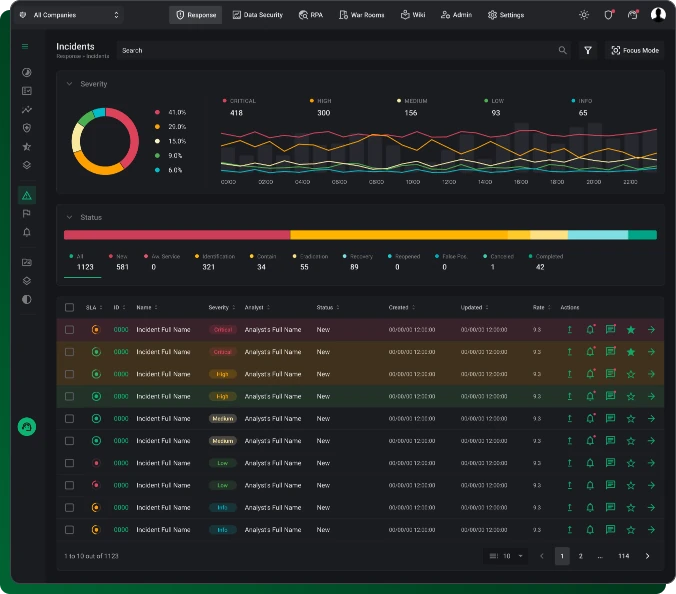Select the warning triangle Incidents sidebar icon
This screenshot has width=676, height=594.
[27, 195]
